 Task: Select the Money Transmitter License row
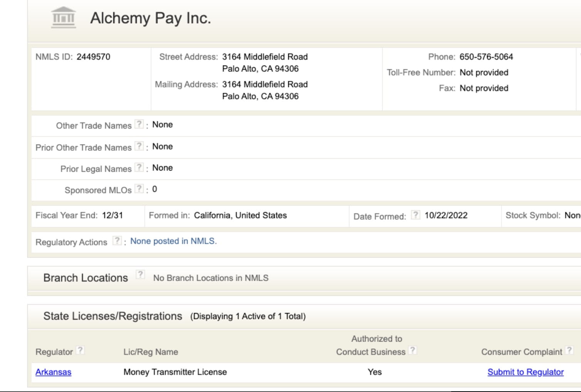(175, 372)
